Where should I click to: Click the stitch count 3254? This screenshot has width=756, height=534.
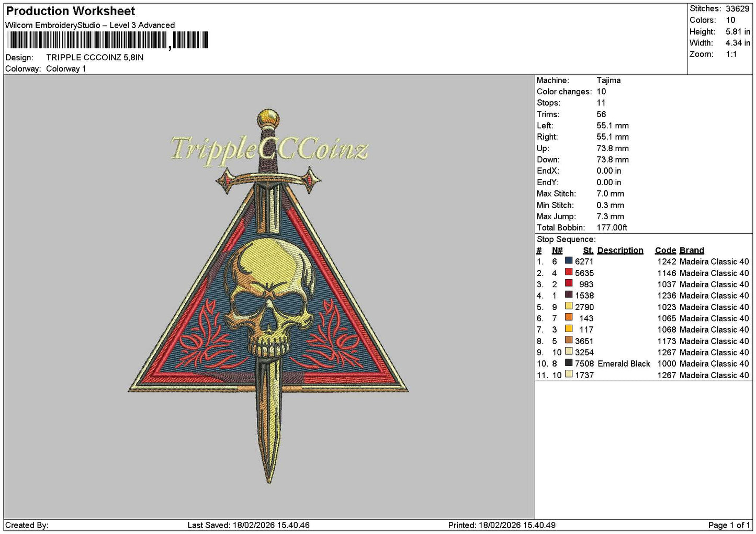tap(584, 353)
